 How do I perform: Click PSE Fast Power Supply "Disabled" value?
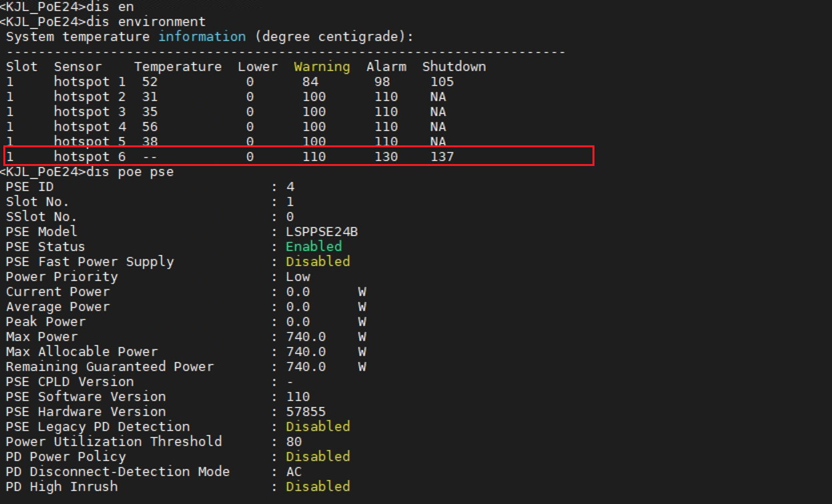point(318,261)
